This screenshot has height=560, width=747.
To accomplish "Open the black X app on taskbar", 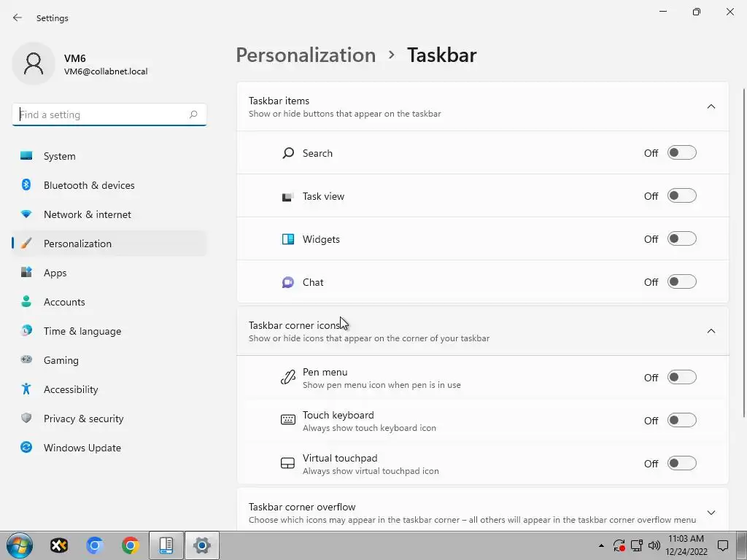I will pyautogui.click(x=59, y=545).
